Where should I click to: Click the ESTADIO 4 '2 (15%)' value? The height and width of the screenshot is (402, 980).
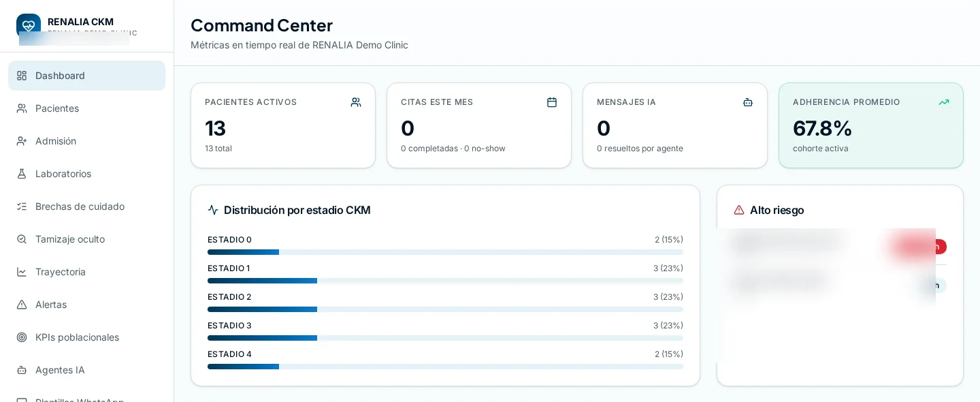[669, 354]
